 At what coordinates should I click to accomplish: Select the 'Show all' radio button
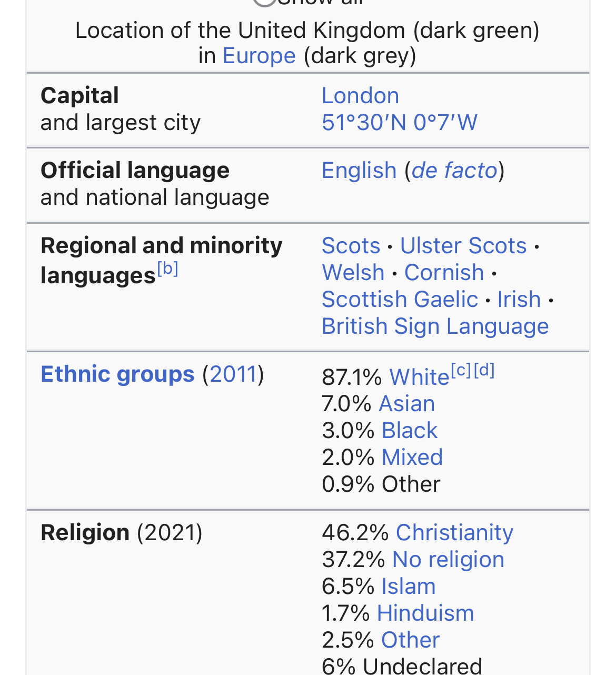(x=265, y=2)
